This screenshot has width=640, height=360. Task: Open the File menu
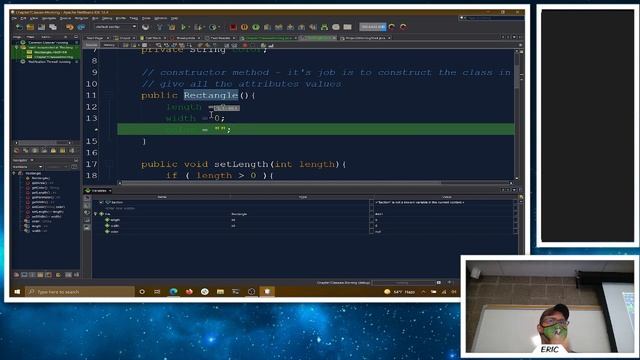pyautogui.click(x=14, y=18)
